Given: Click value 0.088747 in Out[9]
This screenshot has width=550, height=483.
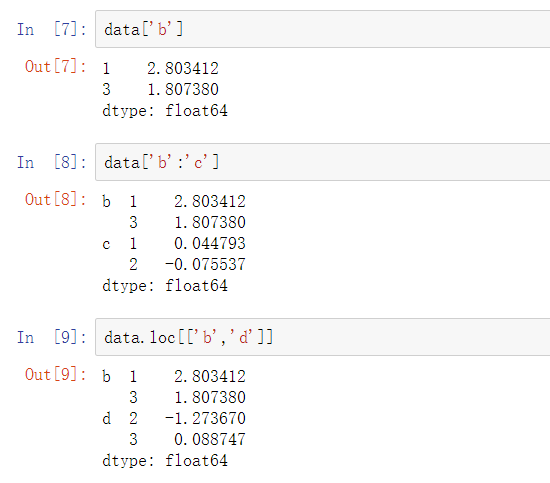Looking at the screenshot, I should (210, 440).
